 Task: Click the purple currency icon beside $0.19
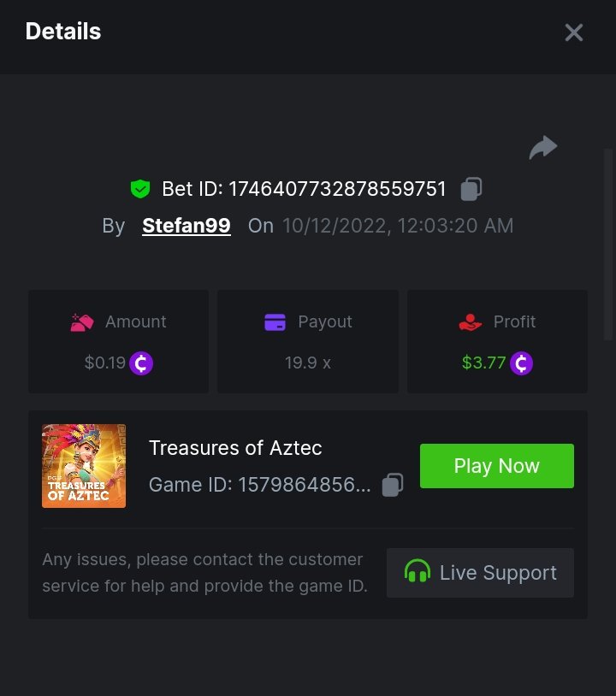(x=141, y=363)
